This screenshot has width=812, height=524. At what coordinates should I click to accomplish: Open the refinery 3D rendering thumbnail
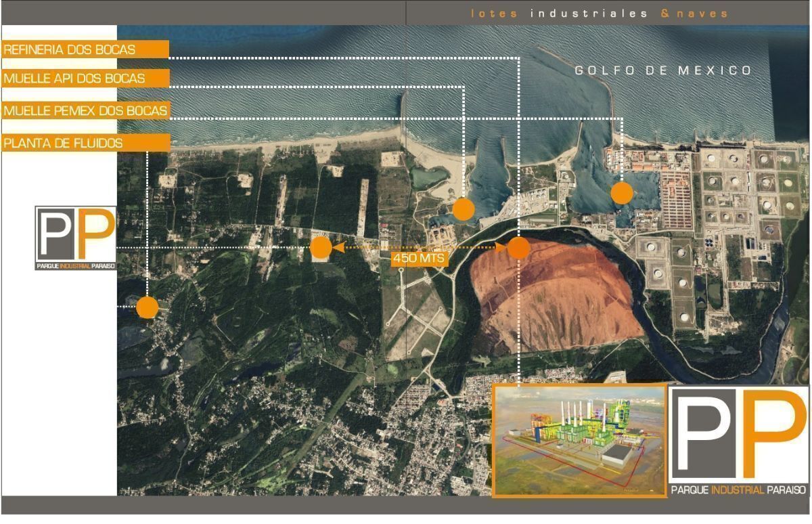[579, 440]
